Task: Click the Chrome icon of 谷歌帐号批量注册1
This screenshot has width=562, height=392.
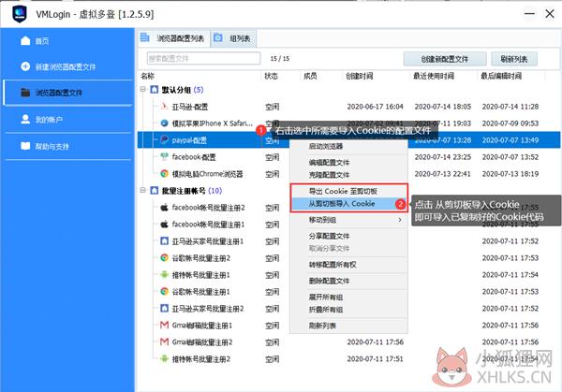Action: click(164, 291)
